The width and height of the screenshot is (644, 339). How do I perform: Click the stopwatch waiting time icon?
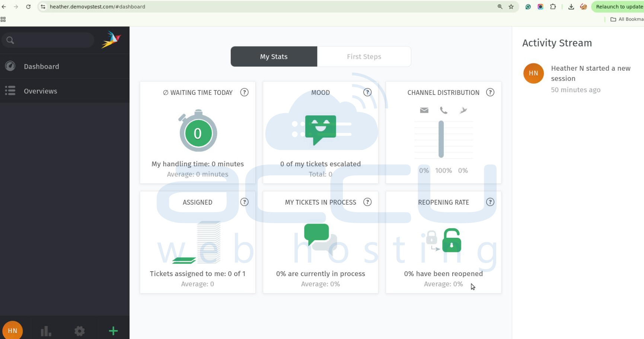198,131
